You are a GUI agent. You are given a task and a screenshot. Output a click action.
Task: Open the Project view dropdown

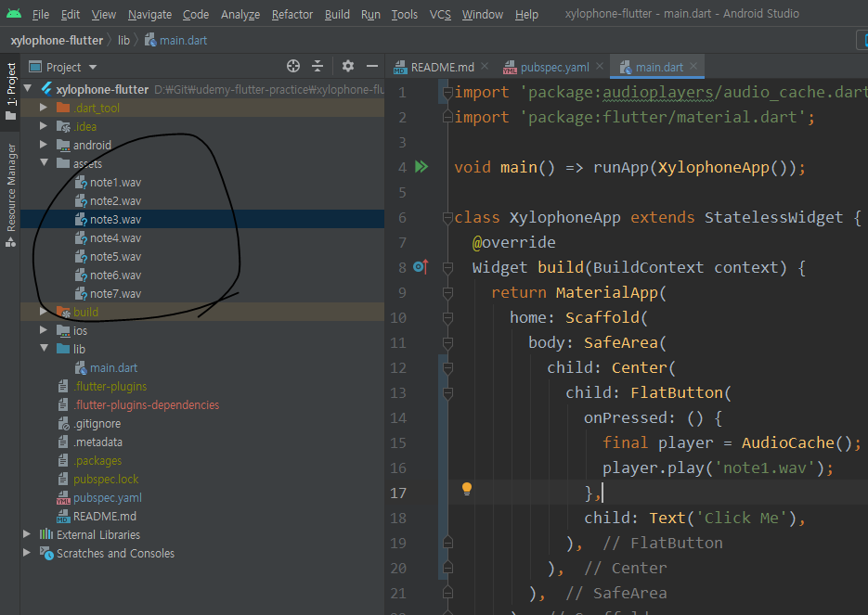point(93,67)
